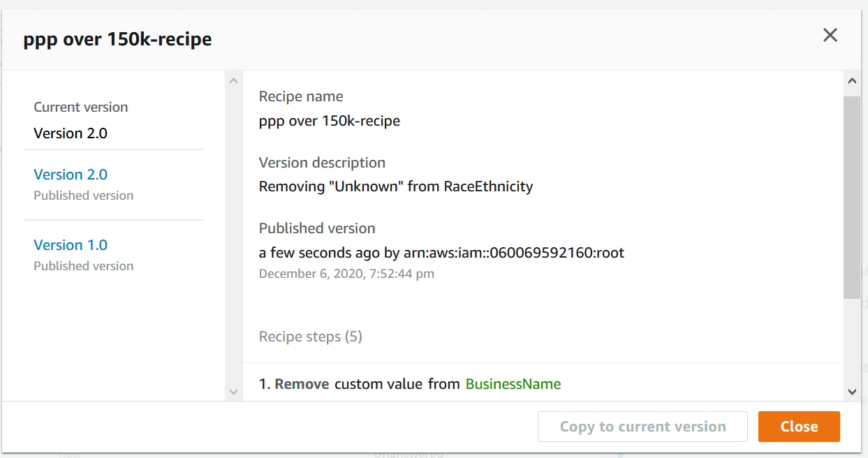Screen dimensions: 868x458
Task: Click the Recipe steps (5) heading
Action: [310, 337]
